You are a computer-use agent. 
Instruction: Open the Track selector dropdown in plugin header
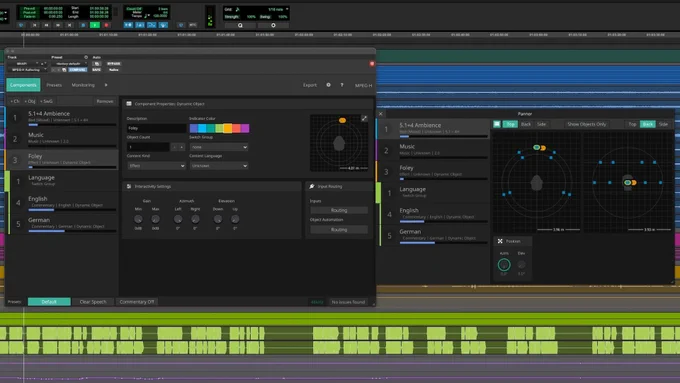[23, 63]
